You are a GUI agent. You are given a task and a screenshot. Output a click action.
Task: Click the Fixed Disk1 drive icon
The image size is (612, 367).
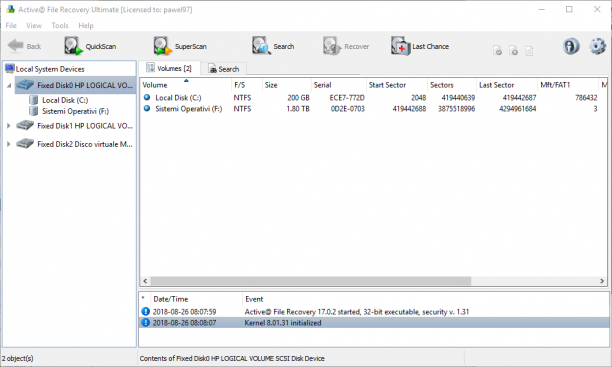coord(25,125)
